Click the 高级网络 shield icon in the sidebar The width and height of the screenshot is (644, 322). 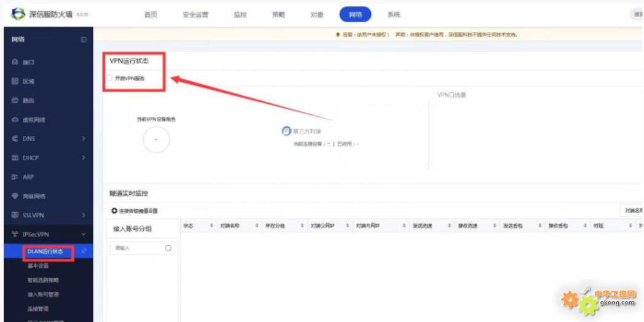point(15,195)
